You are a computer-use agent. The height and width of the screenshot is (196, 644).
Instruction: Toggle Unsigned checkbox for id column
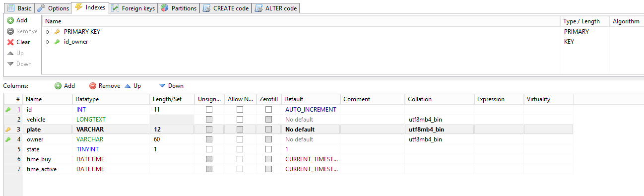click(x=209, y=110)
